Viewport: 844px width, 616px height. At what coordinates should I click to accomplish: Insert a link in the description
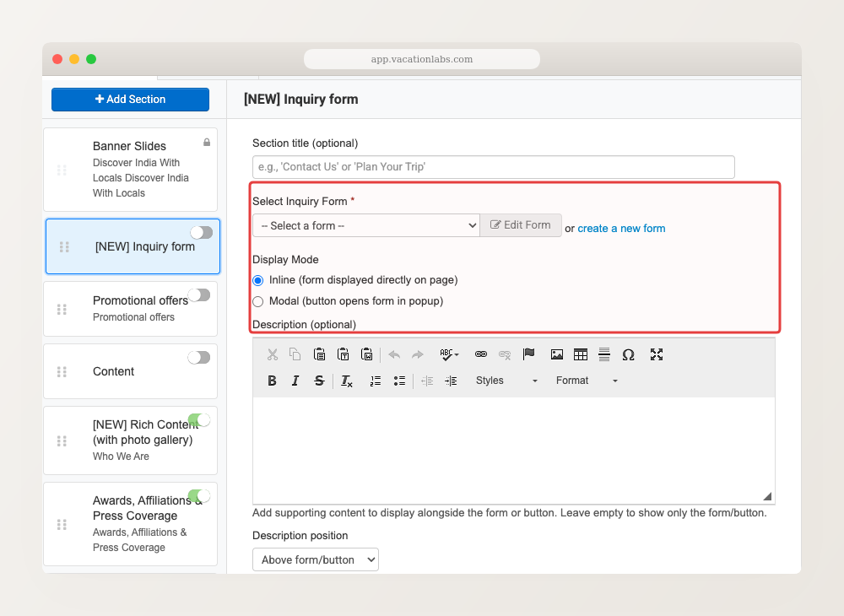(x=480, y=354)
